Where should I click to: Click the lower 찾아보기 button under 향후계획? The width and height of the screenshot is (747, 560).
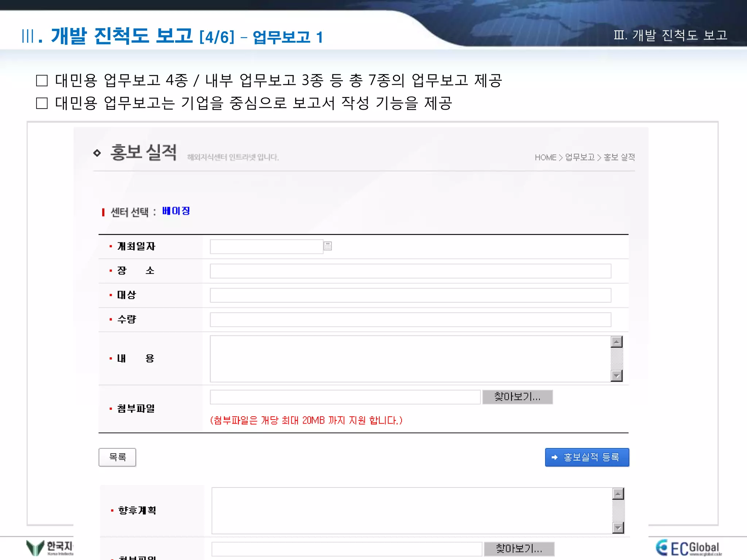519,549
